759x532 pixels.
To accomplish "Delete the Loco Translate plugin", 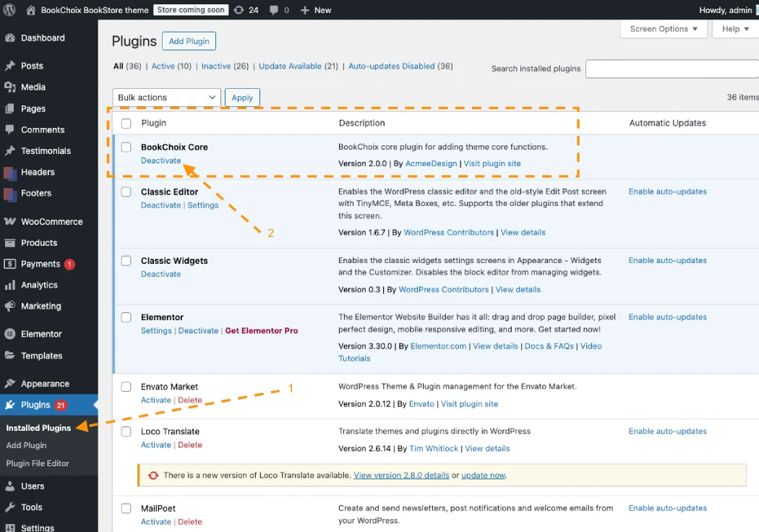I will pos(189,445).
